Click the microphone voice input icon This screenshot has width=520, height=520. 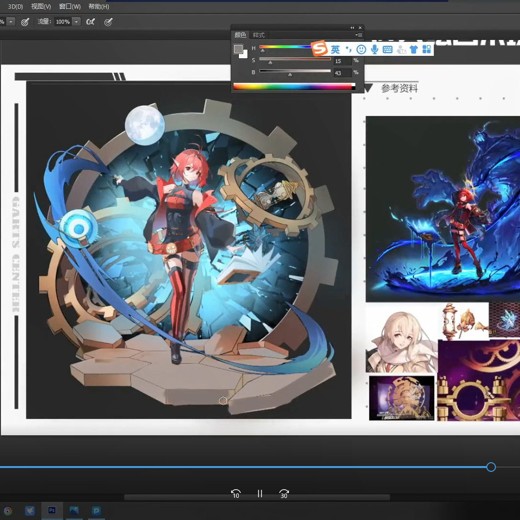coord(375,50)
